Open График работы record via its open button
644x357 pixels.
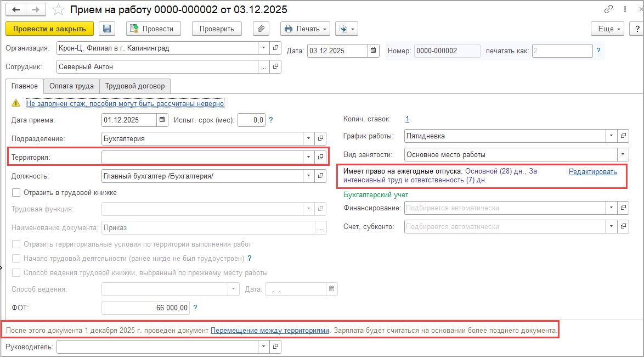624,135
